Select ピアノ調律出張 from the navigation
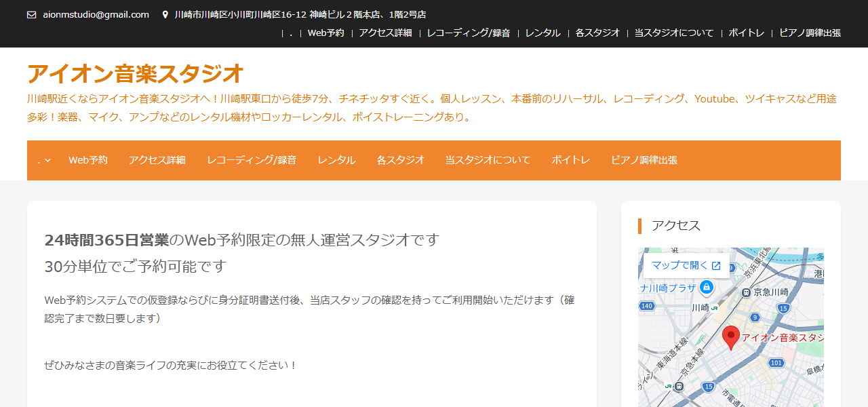 tap(643, 160)
